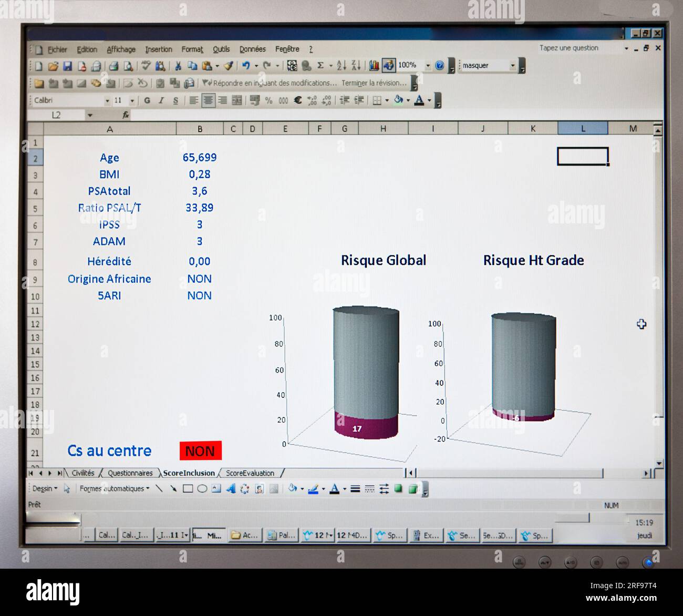Viewport: 683px width, 616px height.
Task: Click the Format Painter brush icon
Action: click(x=228, y=66)
